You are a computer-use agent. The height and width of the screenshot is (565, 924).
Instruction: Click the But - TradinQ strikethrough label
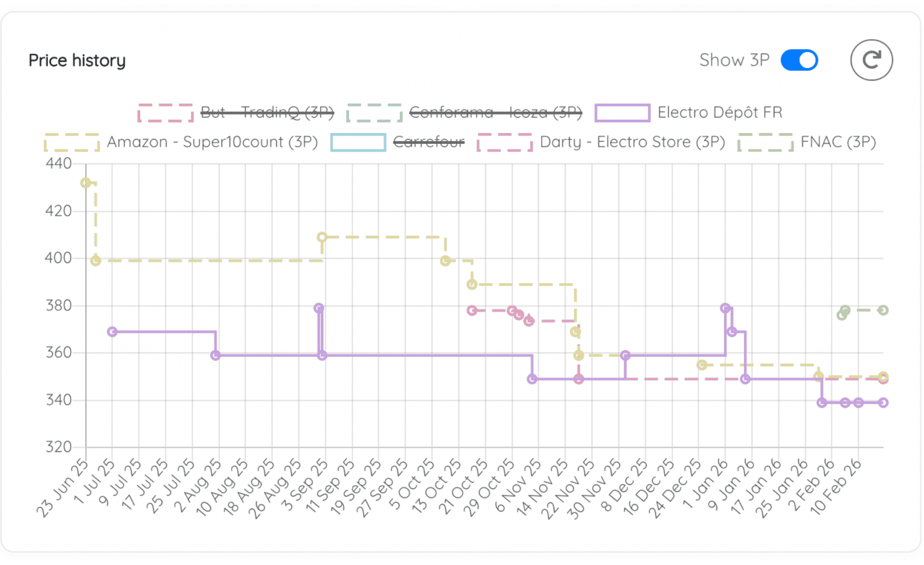tap(267, 112)
